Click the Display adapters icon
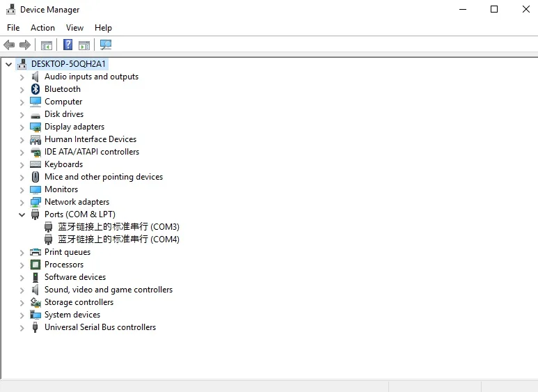The image size is (538, 392). (35, 127)
